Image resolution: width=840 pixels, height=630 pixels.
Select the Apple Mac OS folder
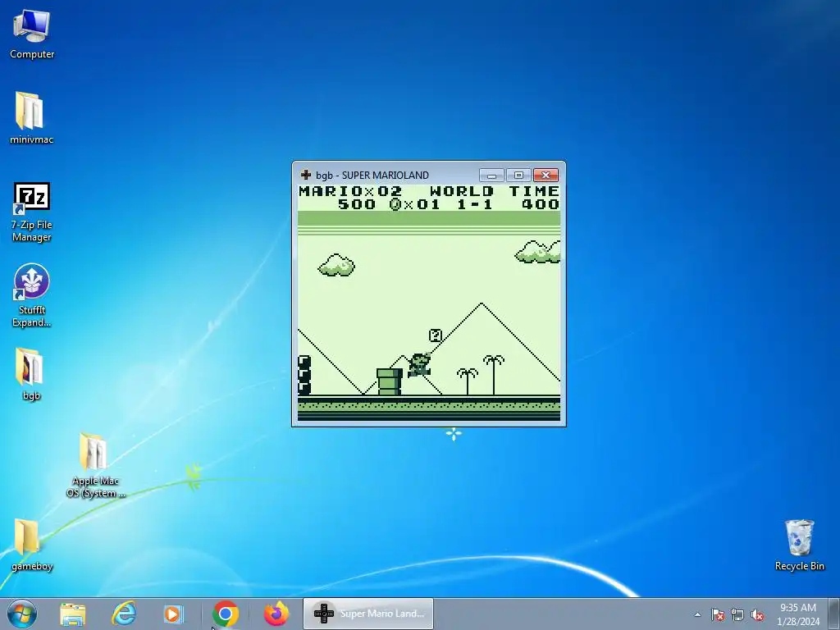(95, 465)
